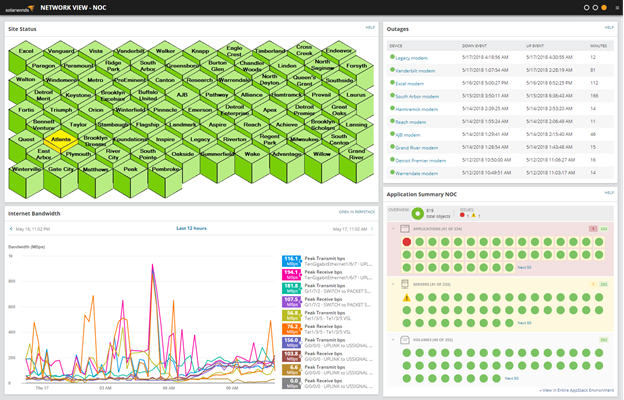
Task: Select the first empty indicator dot in header
Action: (586, 8)
